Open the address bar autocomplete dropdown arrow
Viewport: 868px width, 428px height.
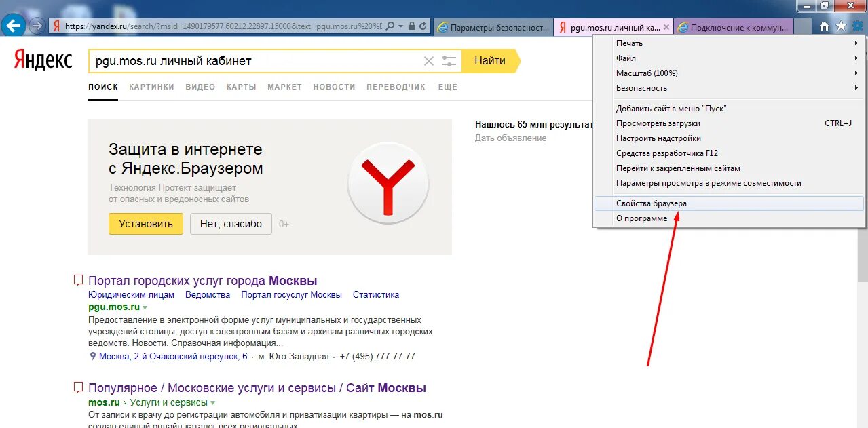coord(402,26)
